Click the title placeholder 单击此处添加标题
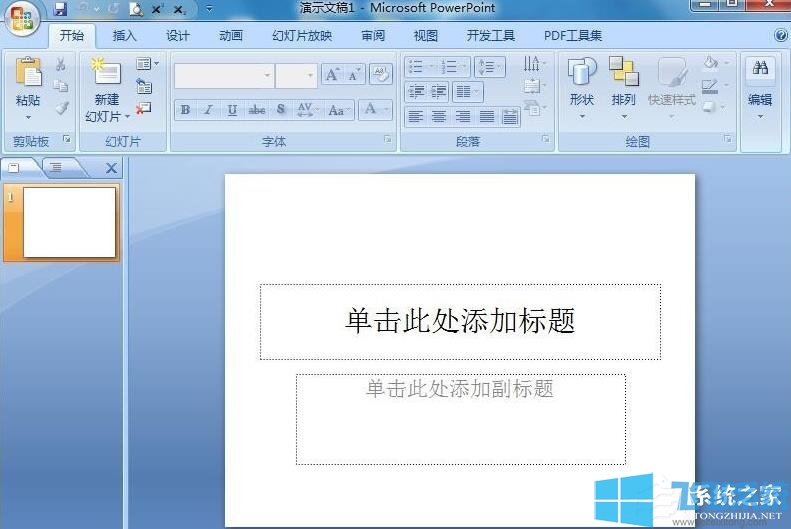The height and width of the screenshot is (529, 791). click(460, 321)
